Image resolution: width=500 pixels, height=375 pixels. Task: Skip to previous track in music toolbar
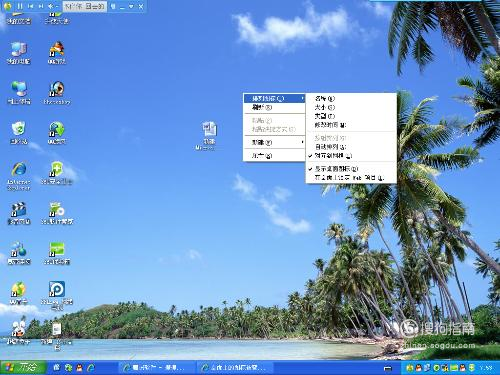point(31,6)
